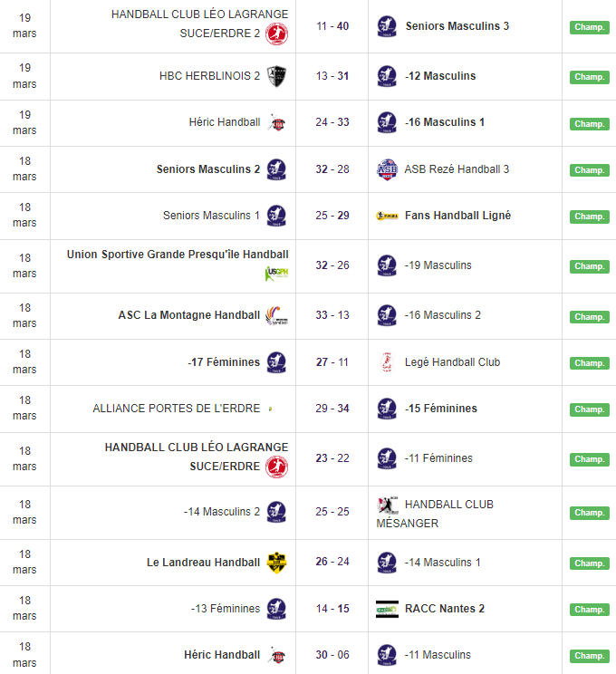Click the Champ. badge for -11 Masculins match

pyautogui.click(x=589, y=656)
